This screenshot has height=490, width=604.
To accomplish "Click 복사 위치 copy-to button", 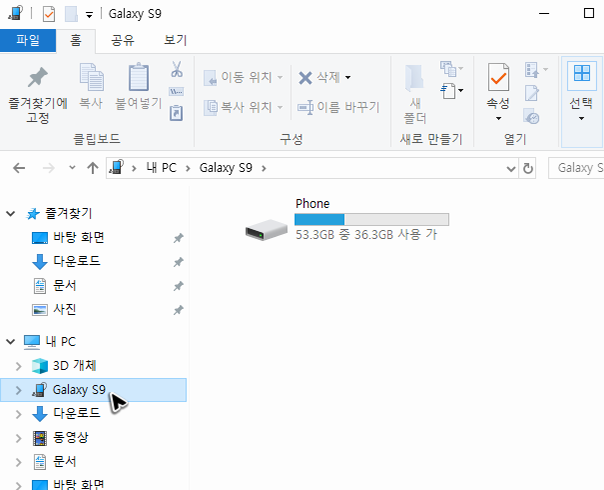I will (243, 107).
